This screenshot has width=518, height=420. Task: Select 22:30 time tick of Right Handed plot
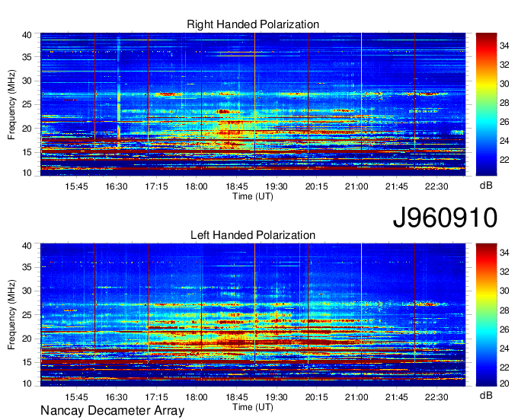(x=436, y=186)
